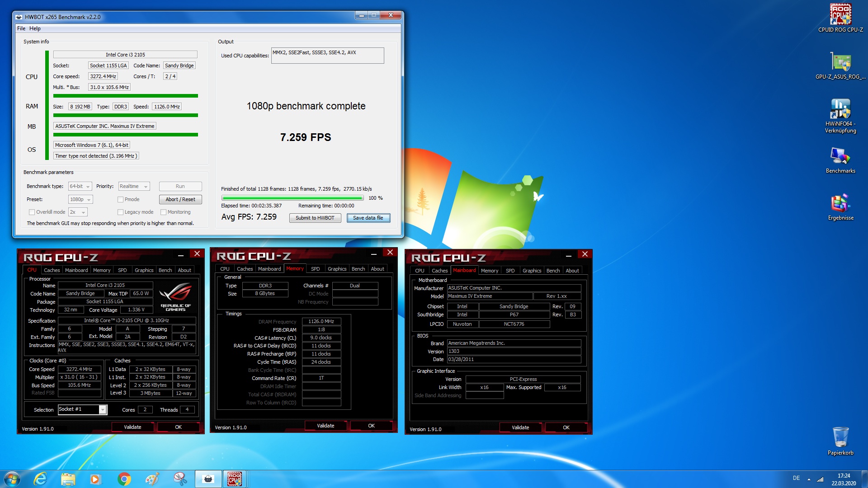Viewport: 868px width, 488px height.
Task: Click Validate in left CPU-Z window
Action: 132,427
